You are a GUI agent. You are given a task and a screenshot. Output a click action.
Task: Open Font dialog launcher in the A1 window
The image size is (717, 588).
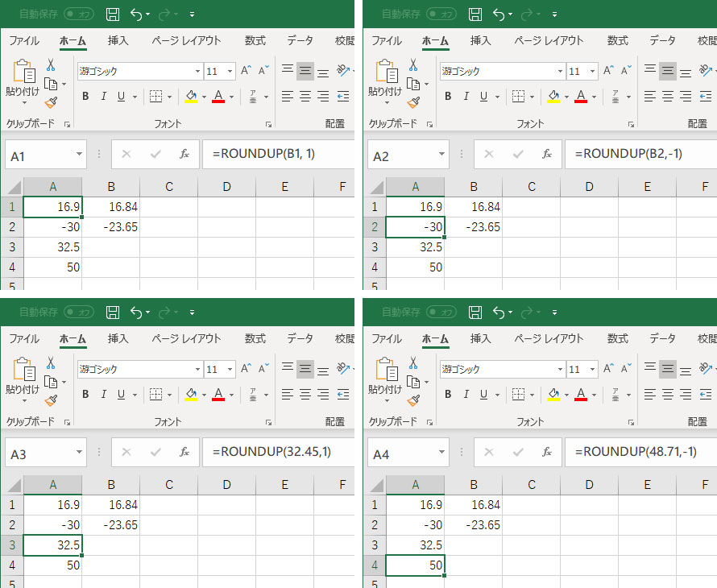pyautogui.click(x=268, y=124)
